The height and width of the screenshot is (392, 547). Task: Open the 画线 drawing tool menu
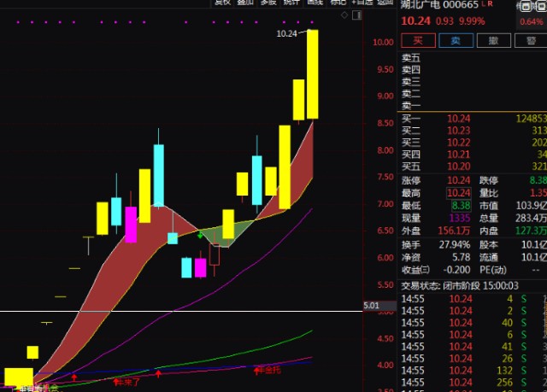tap(315, 3)
